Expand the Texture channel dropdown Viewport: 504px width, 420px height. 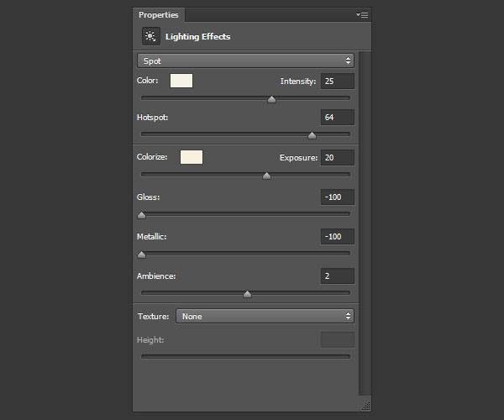click(x=265, y=317)
